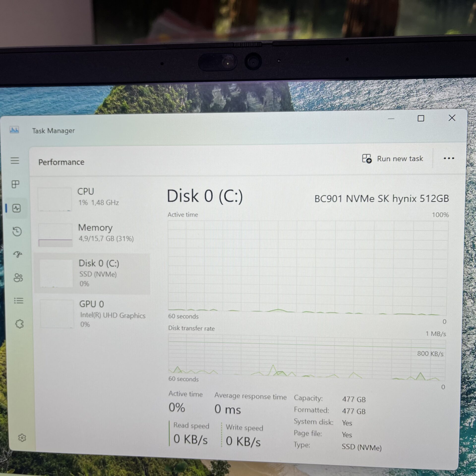Viewport: 476px width, 476px height.
Task: Click the Intel(R) UHD Graphics text
Action: click(113, 316)
